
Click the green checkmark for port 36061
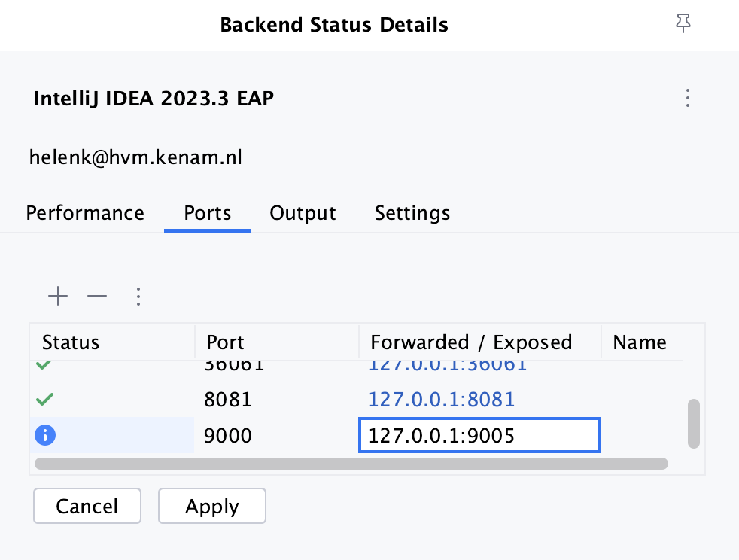44,366
